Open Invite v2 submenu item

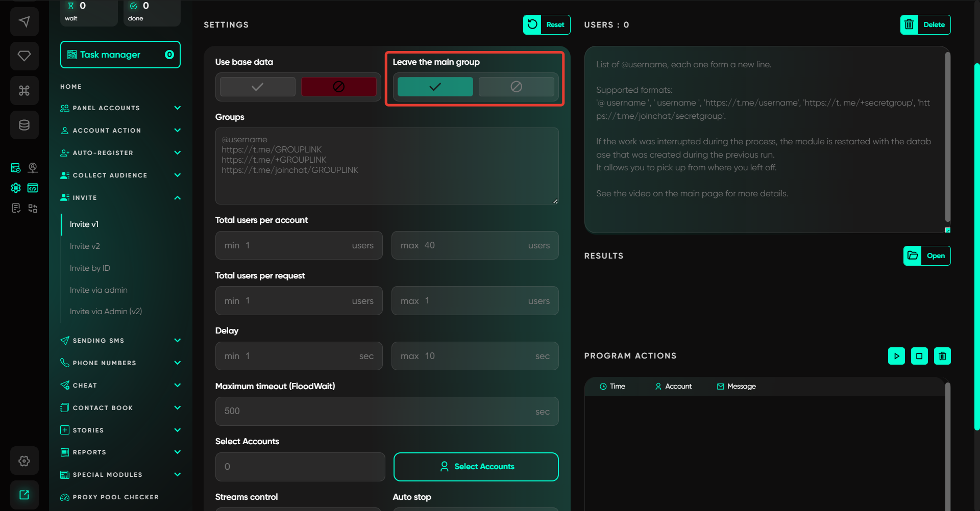85,246
